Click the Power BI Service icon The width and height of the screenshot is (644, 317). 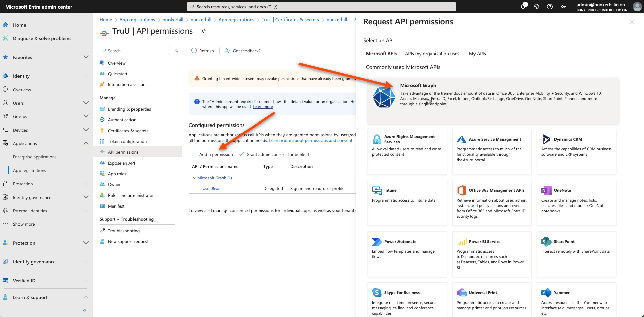[x=461, y=242]
